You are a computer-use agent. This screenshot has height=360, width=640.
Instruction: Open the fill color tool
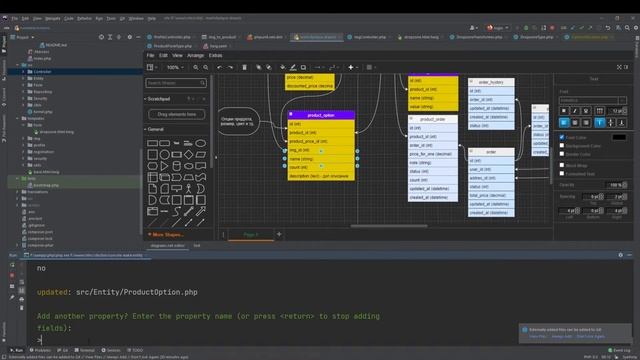point(282,67)
